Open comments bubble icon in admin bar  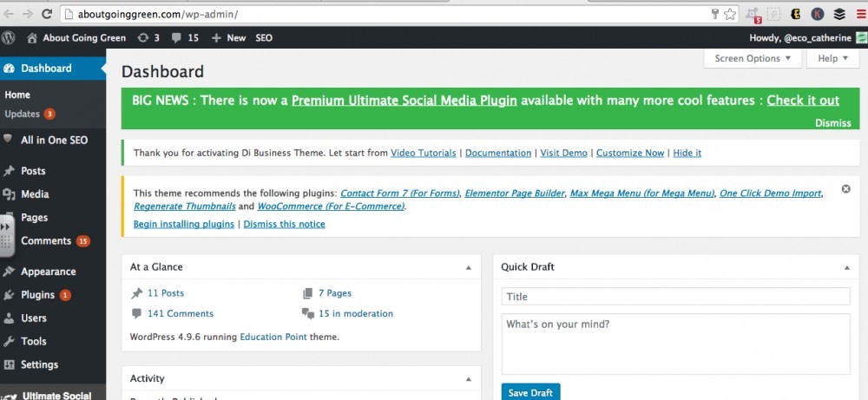176,38
